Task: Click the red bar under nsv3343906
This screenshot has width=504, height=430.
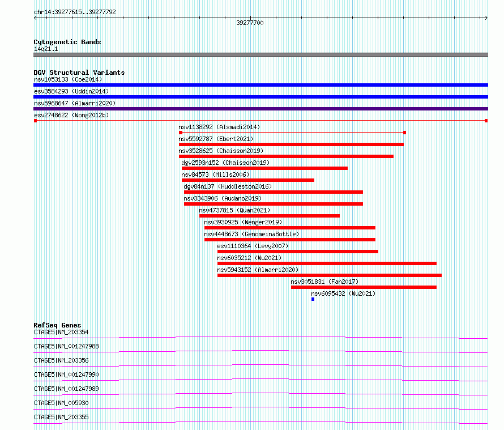Action: [x=274, y=204]
